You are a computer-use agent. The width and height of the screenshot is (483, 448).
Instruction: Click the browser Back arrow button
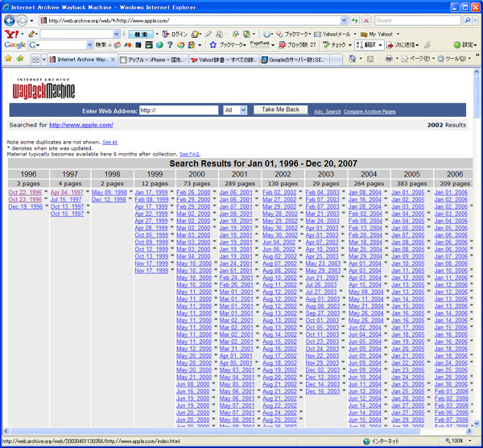pos(10,20)
